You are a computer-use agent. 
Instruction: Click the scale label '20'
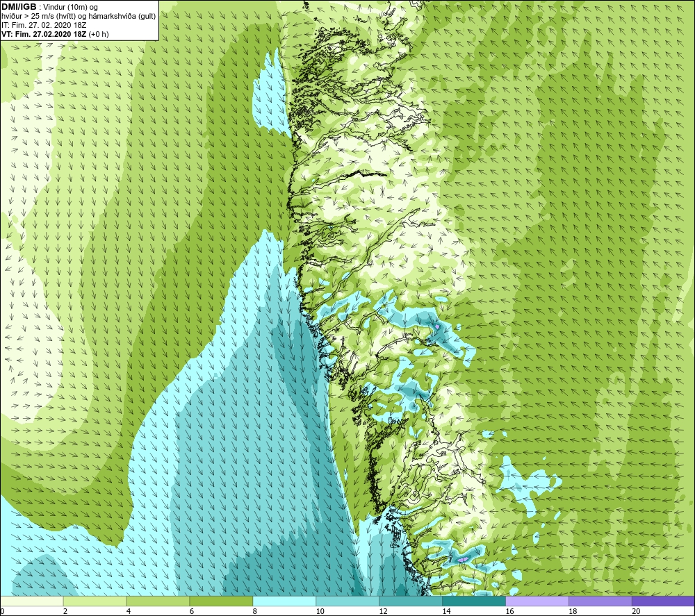[636, 611]
